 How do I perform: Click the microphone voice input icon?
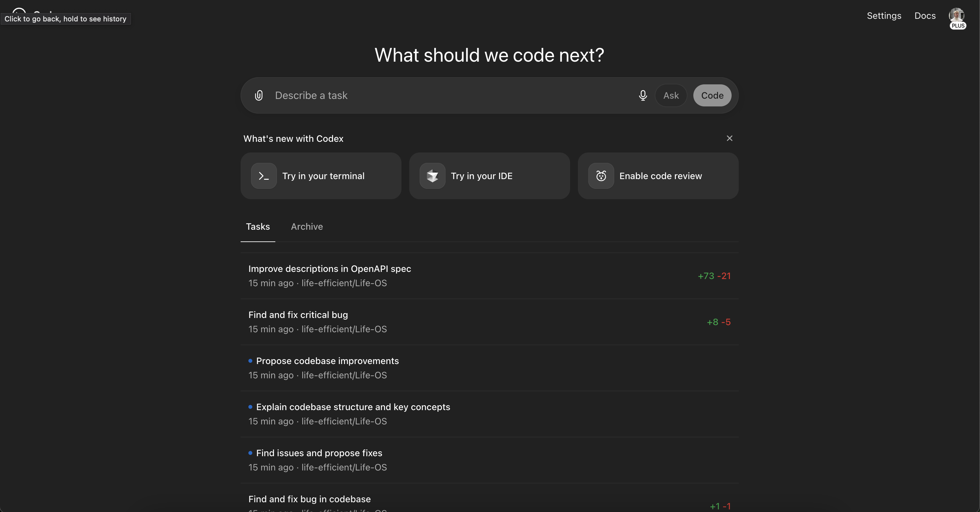click(x=642, y=95)
